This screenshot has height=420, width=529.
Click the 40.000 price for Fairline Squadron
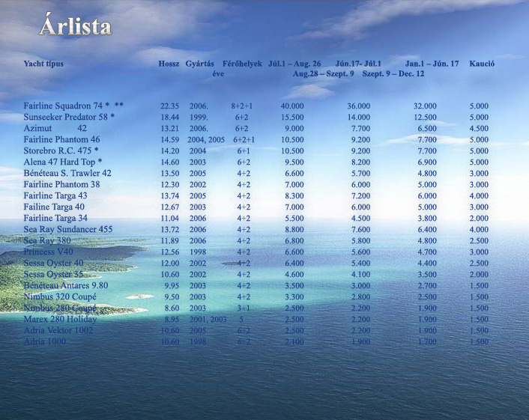click(x=292, y=106)
